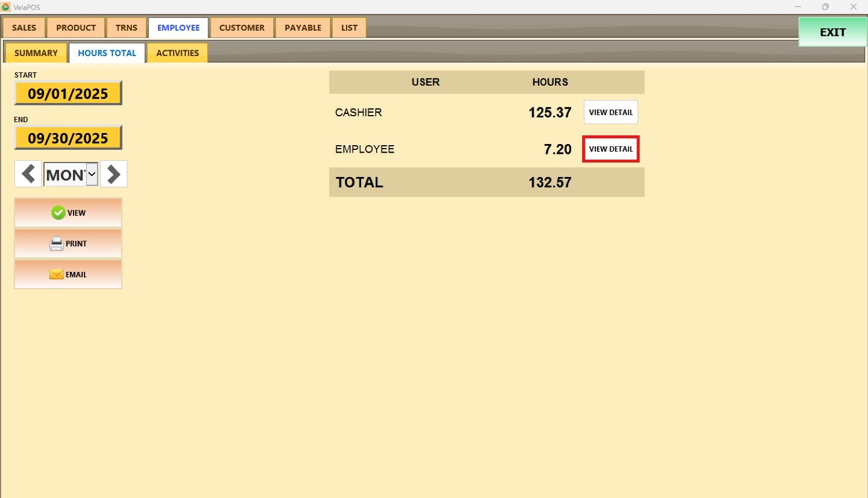View detail for EMPLOYEE hours
Viewport: 868px width, 498px height.
pyautogui.click(x=610, y=149)
